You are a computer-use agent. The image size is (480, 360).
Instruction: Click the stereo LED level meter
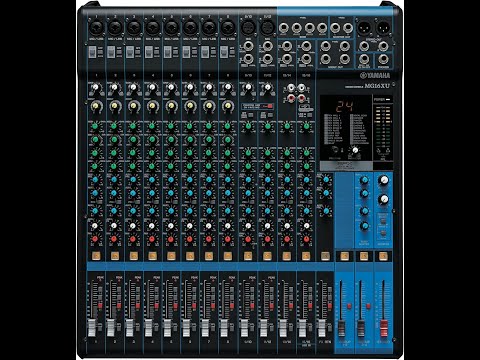click(383, 126)
